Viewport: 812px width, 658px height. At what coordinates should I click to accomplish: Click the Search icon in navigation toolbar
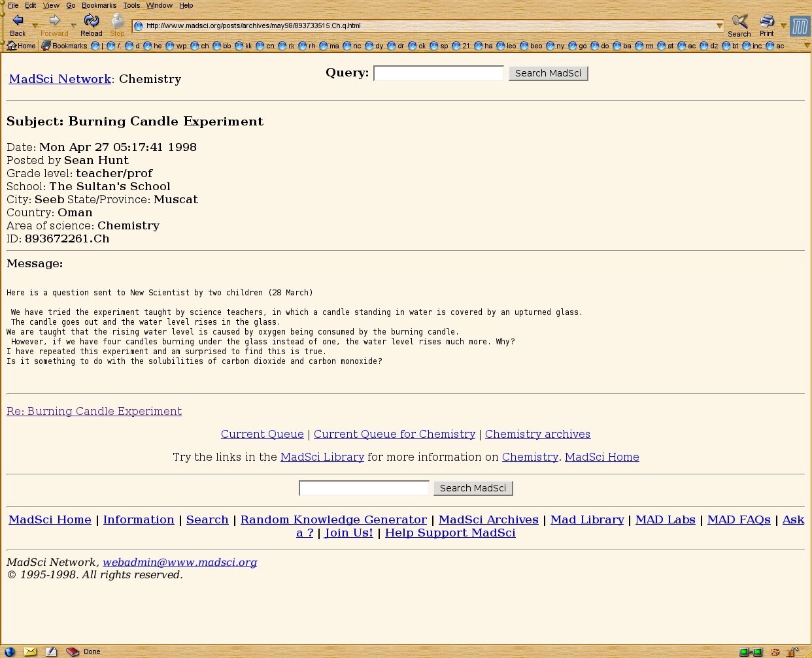739,21
